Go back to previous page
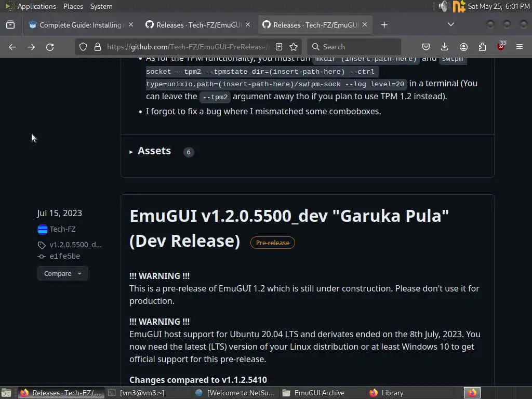 12,47
